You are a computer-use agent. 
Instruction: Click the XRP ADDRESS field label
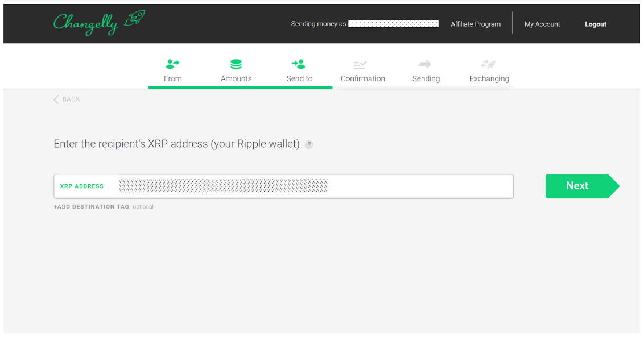pos(82,186)
